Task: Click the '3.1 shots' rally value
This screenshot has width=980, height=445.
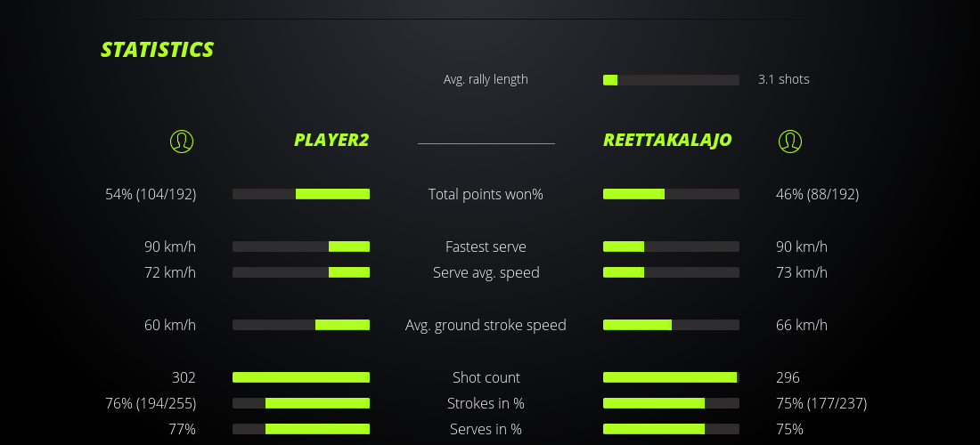Action: (784, 79)
